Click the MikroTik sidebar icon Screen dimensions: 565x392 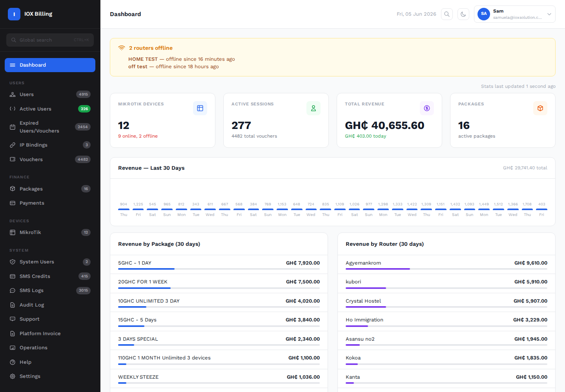[x=13, y=232]
